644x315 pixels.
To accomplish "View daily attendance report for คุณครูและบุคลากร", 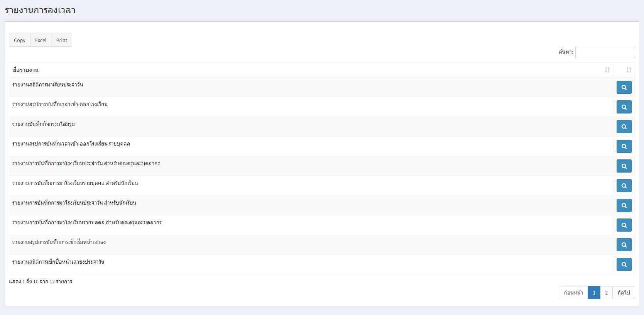I will (x=624, y=166).
